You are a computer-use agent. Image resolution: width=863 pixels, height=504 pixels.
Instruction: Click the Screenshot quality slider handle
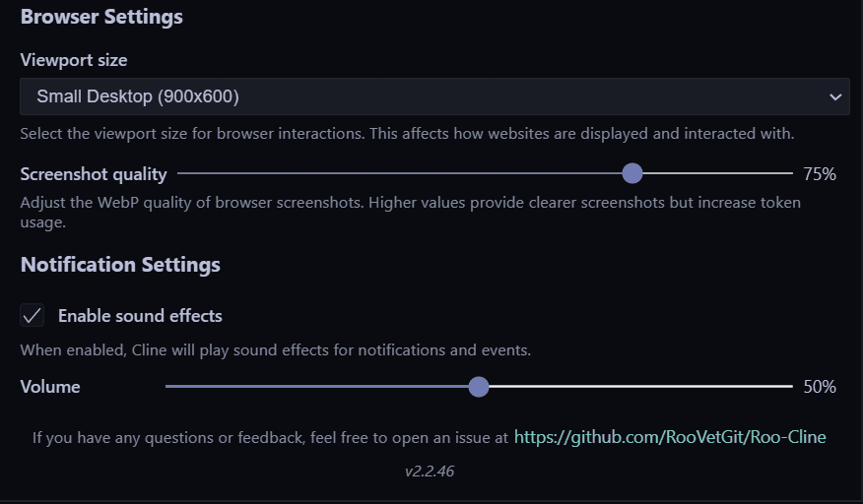click(632, 173)
